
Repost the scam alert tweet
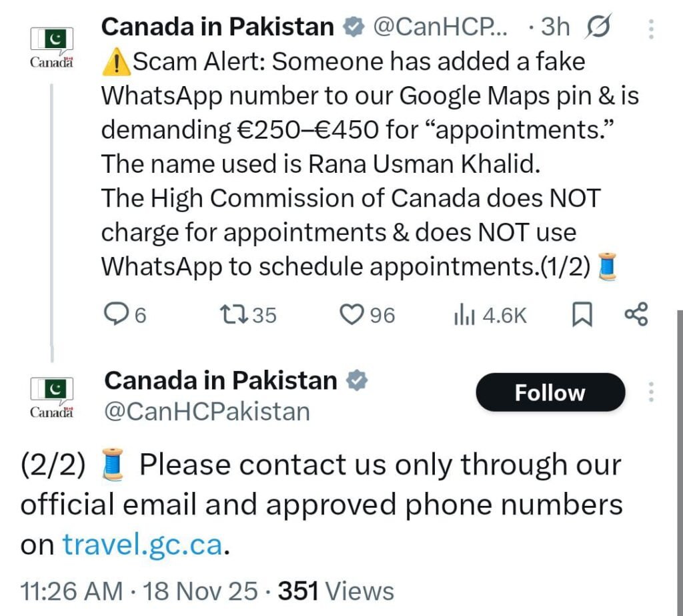(233, 314)
